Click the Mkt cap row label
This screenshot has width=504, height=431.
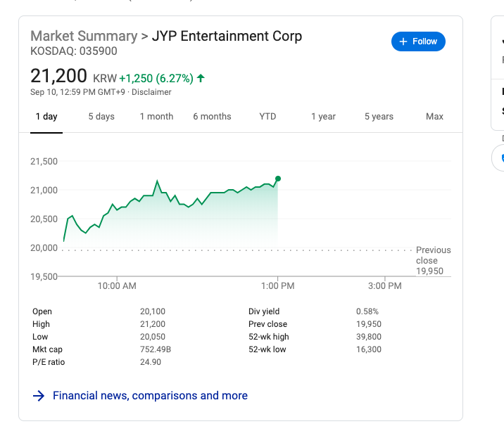(x=48, y=349)
